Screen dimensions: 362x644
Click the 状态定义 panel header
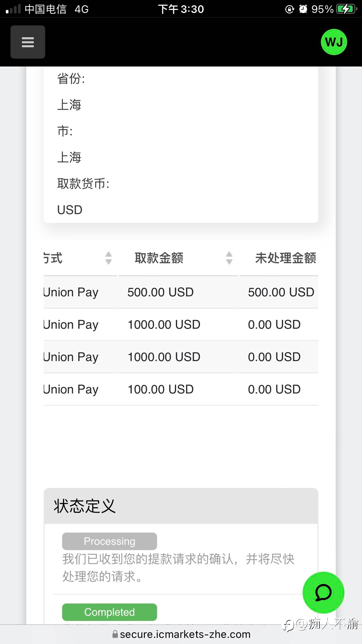181,506
